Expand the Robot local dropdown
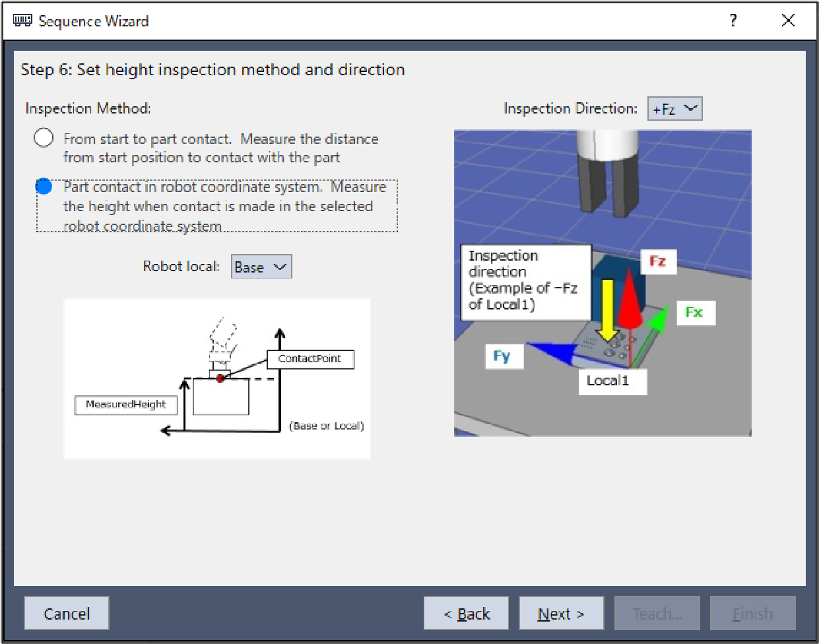Viewport: 819px width, 644px height. [x=261, y=267]
